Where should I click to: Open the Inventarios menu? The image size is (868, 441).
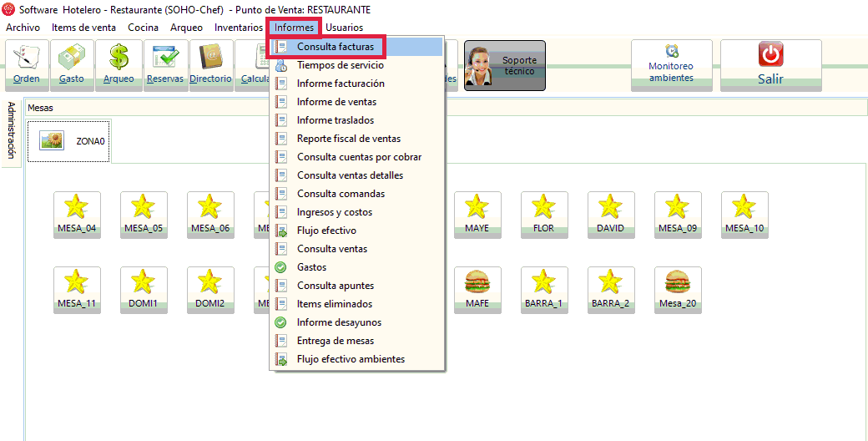point(238,28)
